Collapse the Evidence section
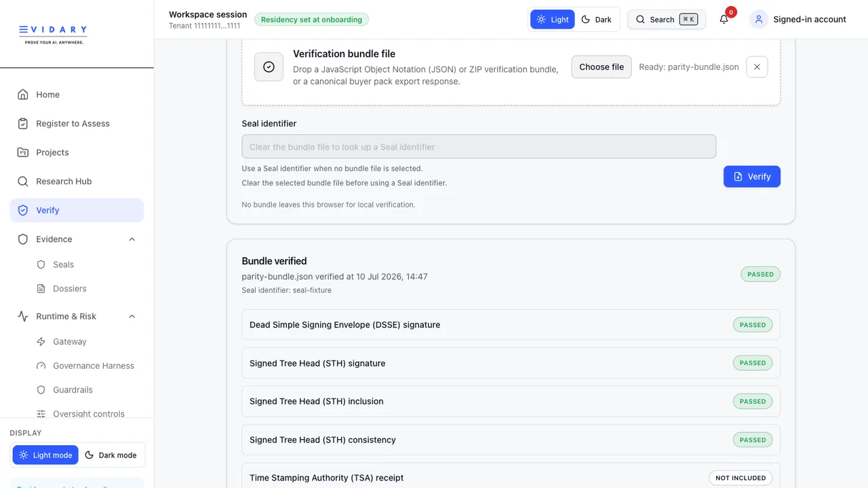Screen dimensions: 868x488 tap(132, 239)
